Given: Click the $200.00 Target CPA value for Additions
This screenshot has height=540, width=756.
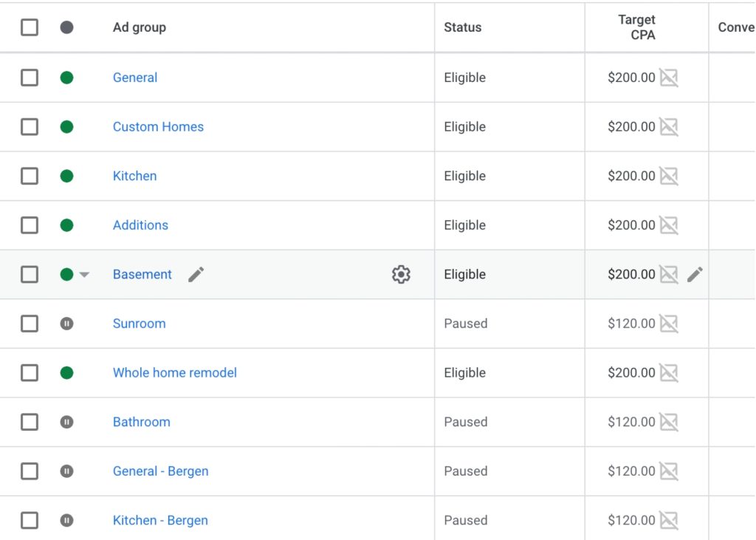Looking at the screenshot, I should (631, 225).
